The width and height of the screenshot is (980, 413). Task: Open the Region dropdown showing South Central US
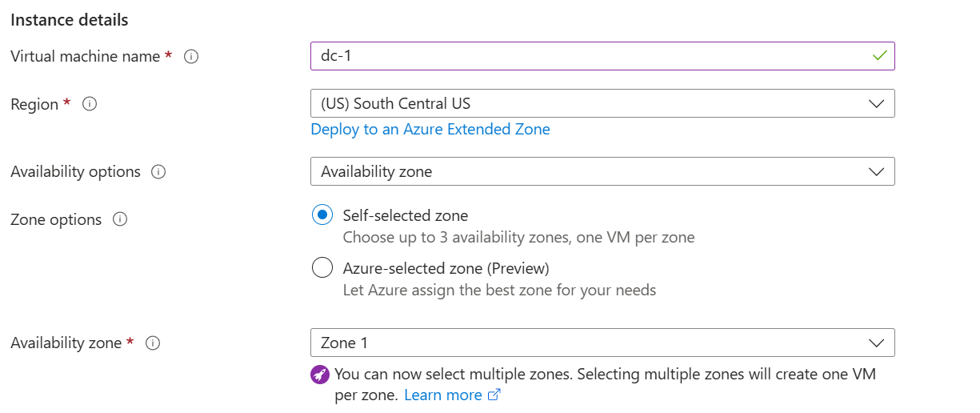(x=602, y=104)
